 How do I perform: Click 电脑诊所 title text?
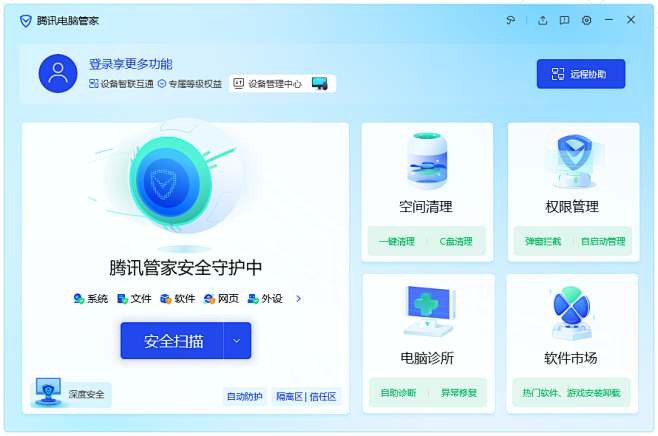pos(427,358)
